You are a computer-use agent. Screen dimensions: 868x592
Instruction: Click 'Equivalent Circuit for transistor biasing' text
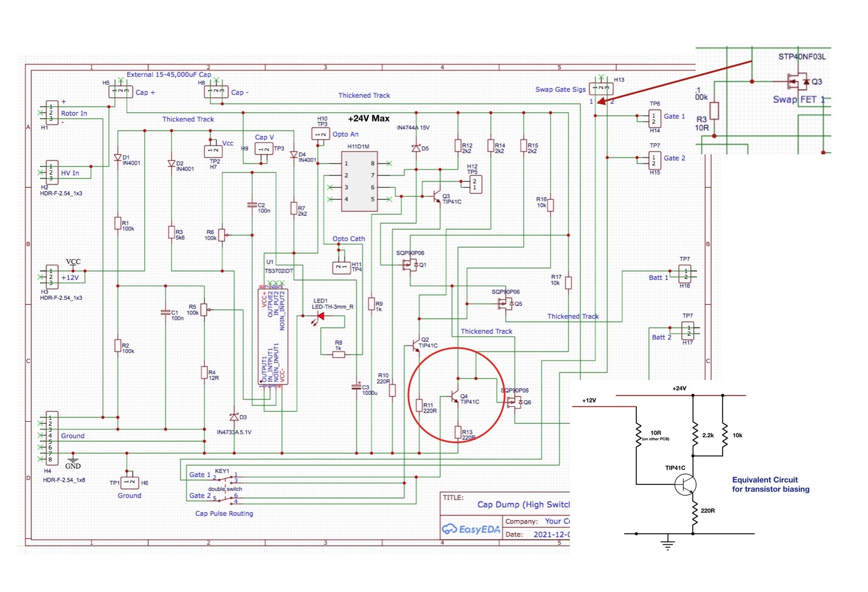(770, 484)
